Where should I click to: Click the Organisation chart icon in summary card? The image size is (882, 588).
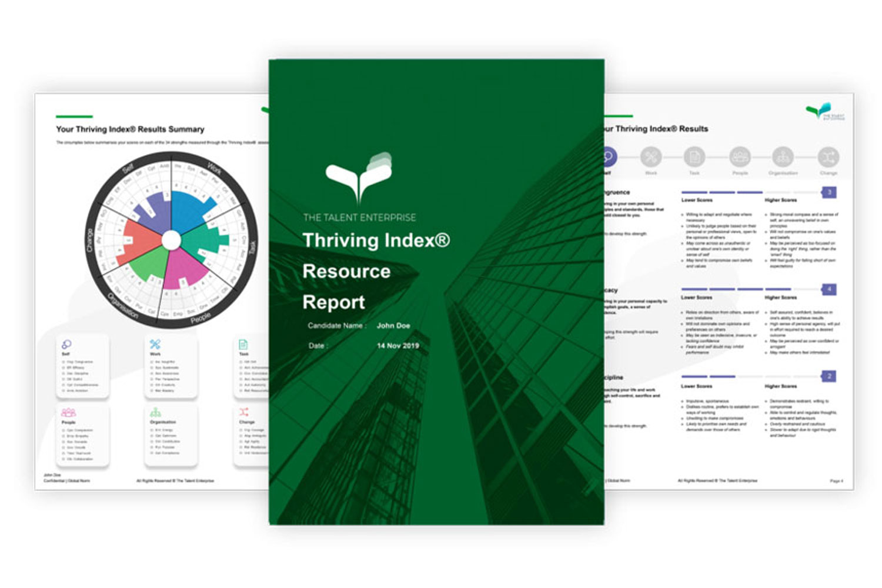[x=155, y=412]
